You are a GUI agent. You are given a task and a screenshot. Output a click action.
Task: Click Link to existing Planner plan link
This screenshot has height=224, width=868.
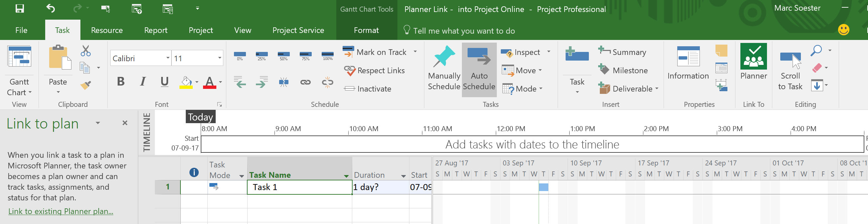coord(61,211)
